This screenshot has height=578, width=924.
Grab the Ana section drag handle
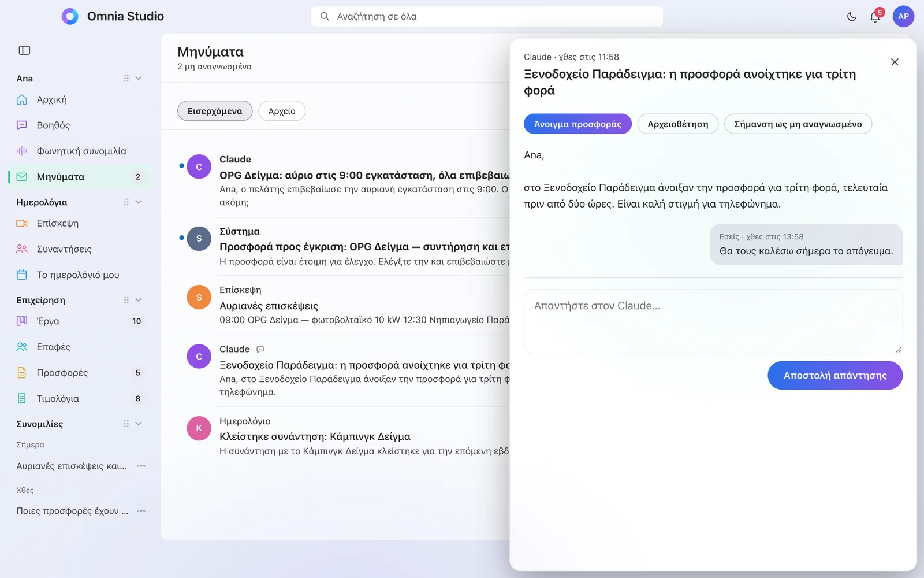(x=126, y=78)
